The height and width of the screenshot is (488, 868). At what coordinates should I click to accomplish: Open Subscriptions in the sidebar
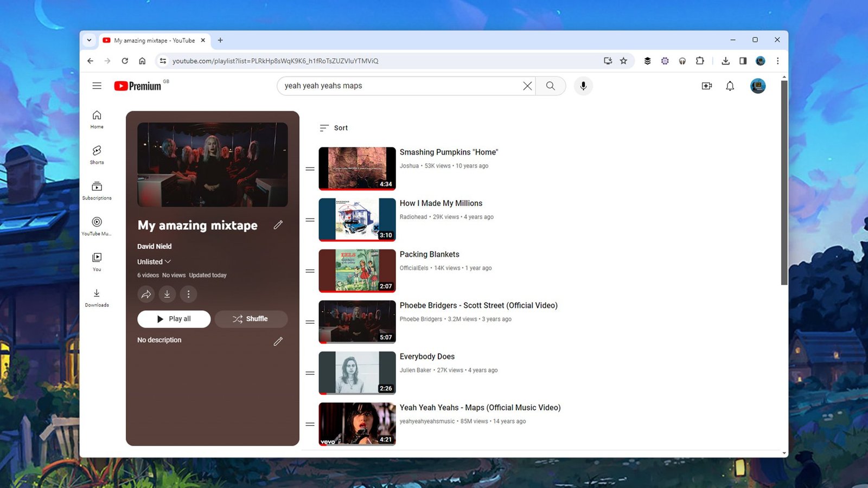tap(97, 191)
